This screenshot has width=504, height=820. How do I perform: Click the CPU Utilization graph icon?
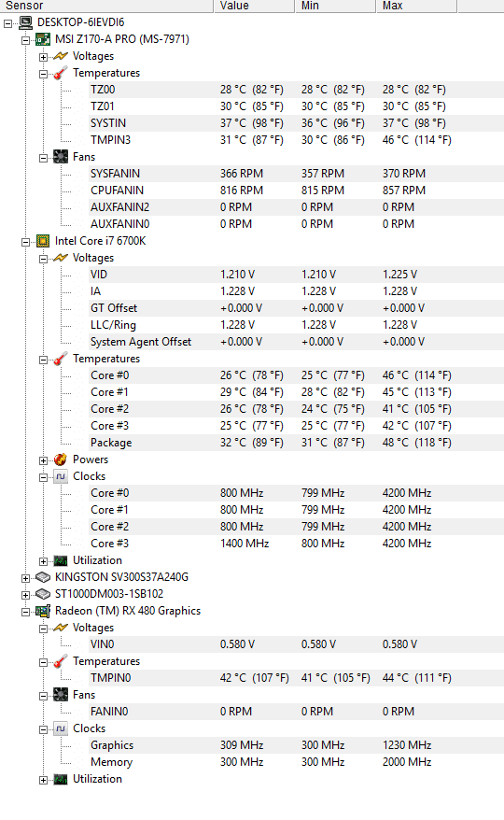pyautogui.click(x=61, y=560)
